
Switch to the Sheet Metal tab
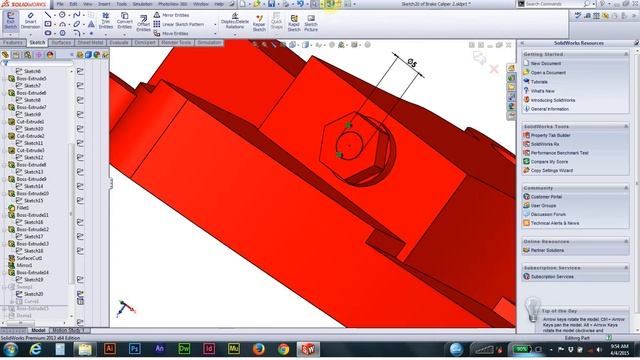point(90,42)
